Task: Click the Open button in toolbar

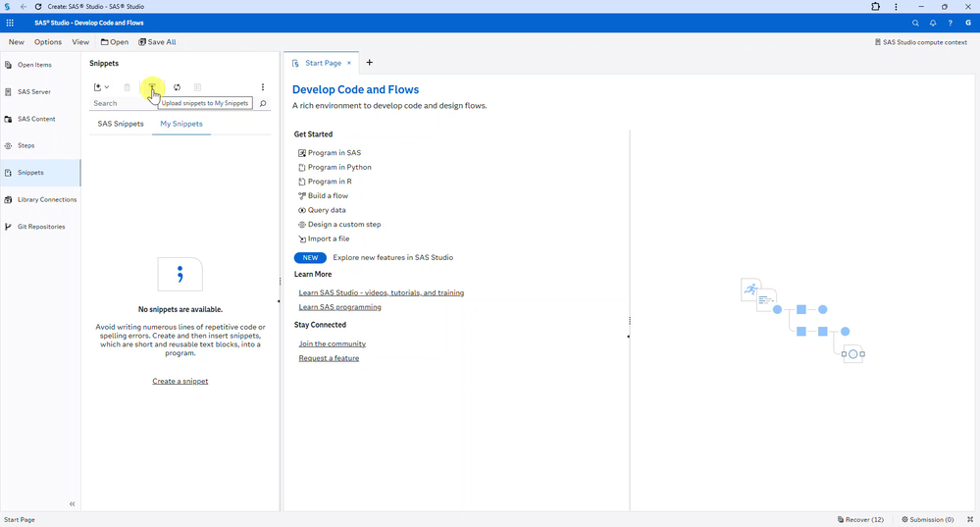Action: [115, 42]
